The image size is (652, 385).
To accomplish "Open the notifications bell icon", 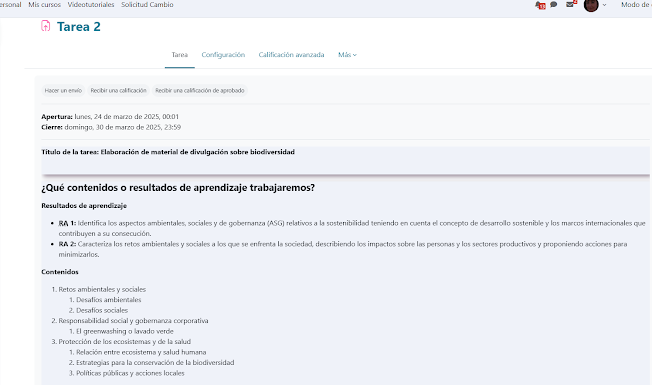I will click(540, 5).
